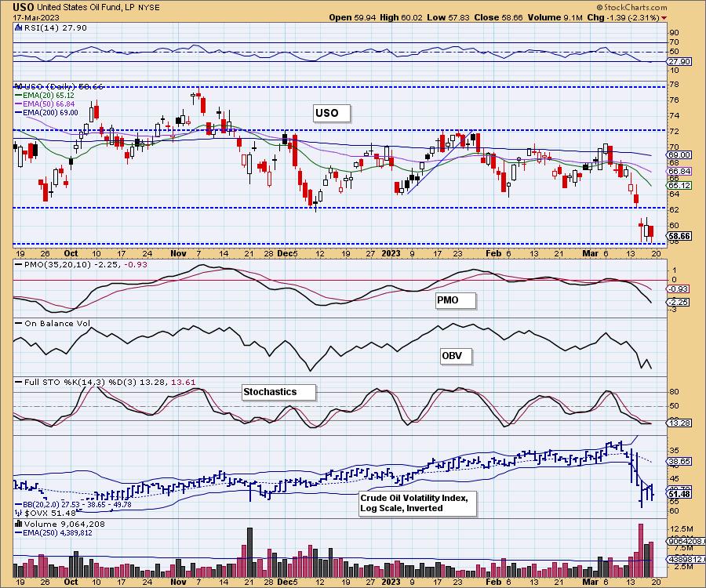Click the 2023 label on bottom date axis

coord(391,582)
